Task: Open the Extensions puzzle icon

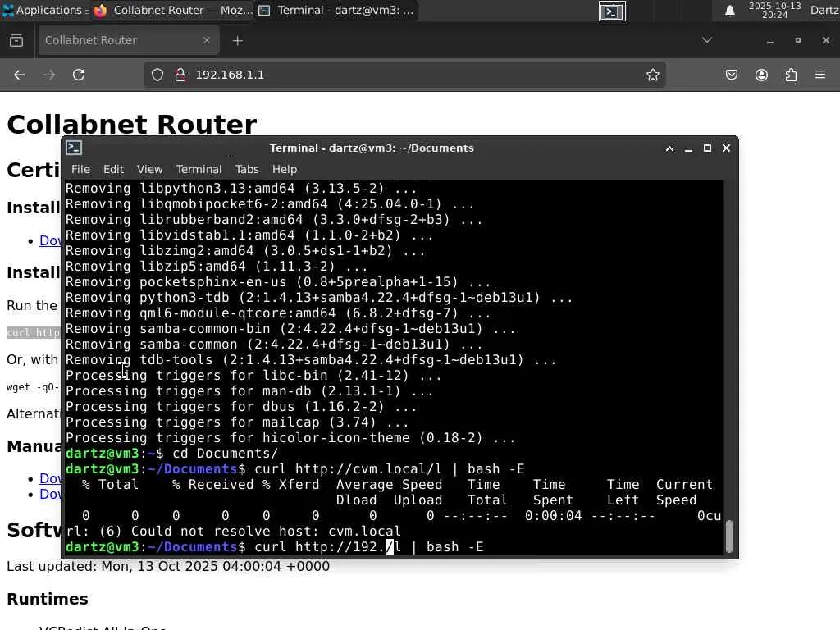Action: 792,75
